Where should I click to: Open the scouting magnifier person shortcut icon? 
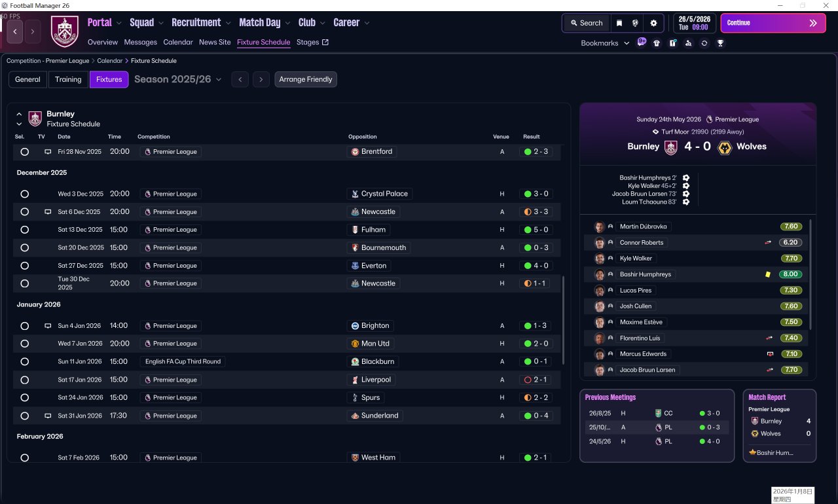(x=688, y=43)
